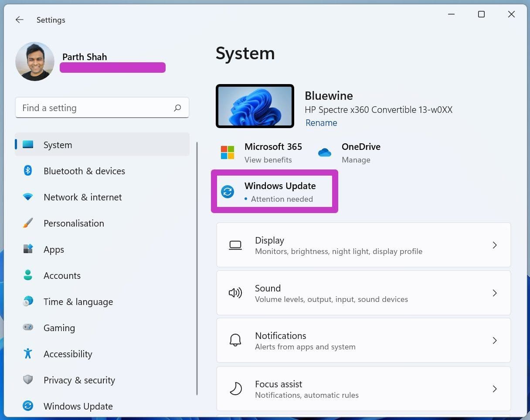Click the Bluetooth icon in sidebar
530x420 pixels.
click(28, 171)
